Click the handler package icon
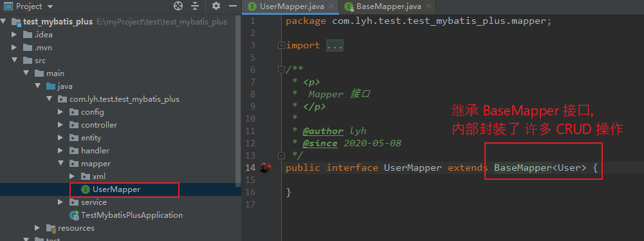Screen dimensions: 644x241 [74, 151]
